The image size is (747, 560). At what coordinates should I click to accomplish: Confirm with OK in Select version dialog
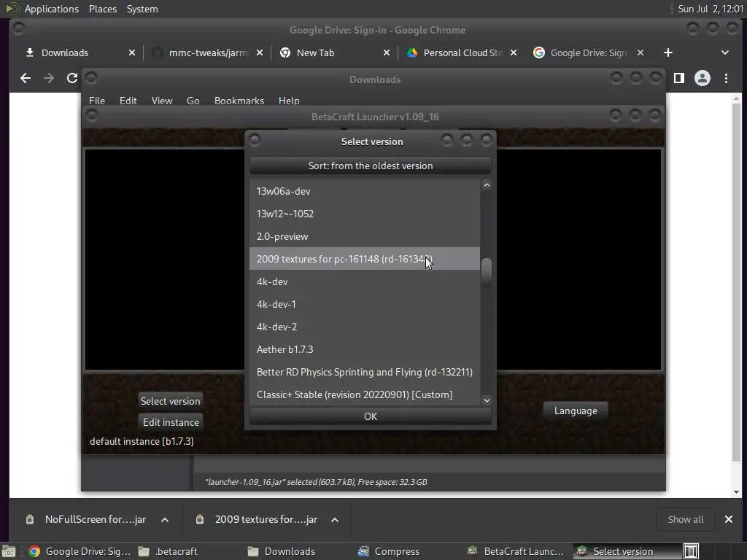(370, 416)
